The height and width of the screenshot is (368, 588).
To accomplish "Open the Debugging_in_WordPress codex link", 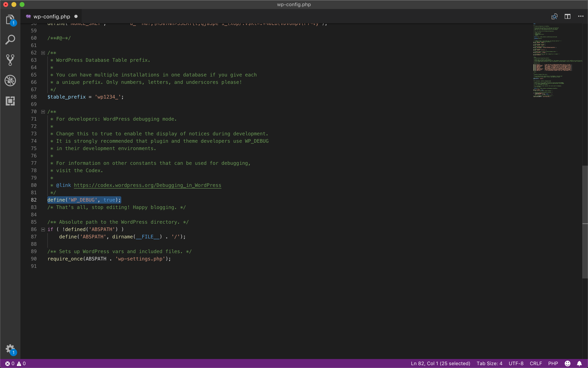I will (x=147, y=185).
